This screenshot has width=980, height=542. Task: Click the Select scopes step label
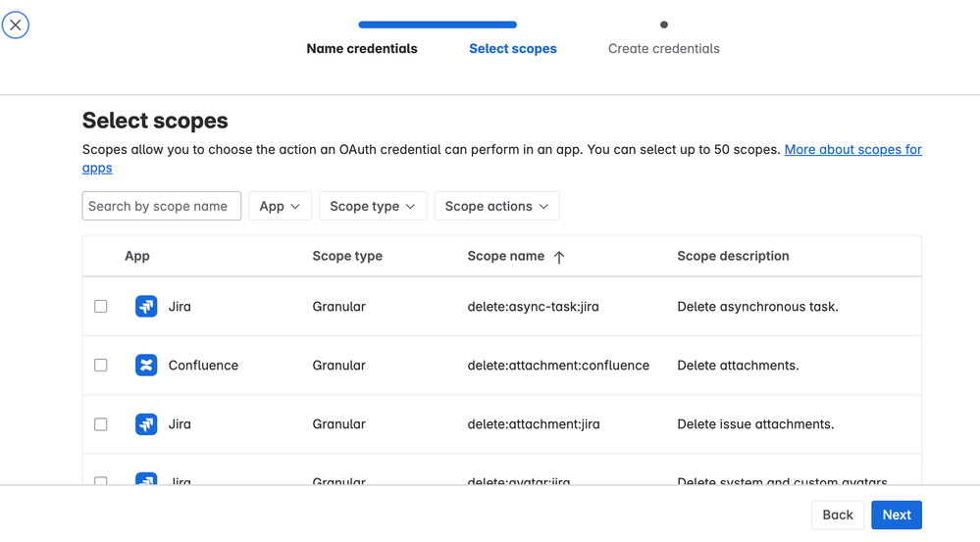pyautogui.click(x=513, y=48)
